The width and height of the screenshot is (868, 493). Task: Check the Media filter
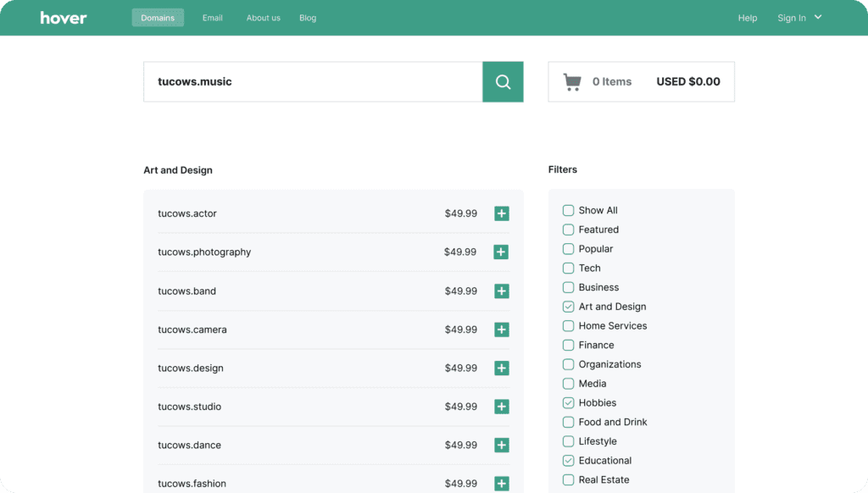pyautogui.click(x=568, y=384)
